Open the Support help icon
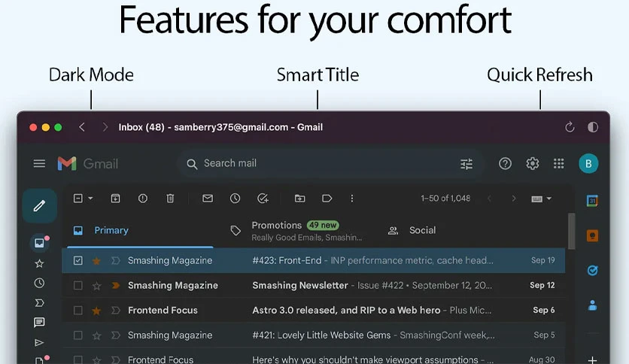Viewport: 629px width, 364px height. tap(505, 163)
